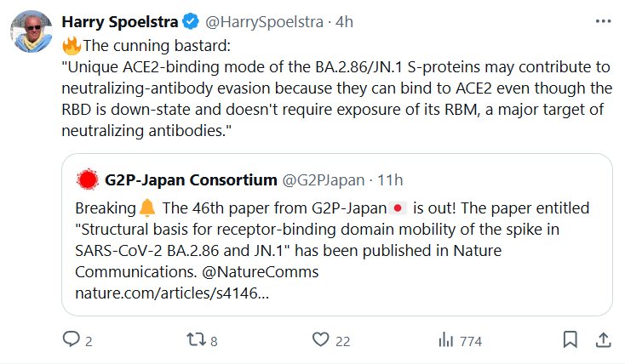View tweet analytics bar chart icon

[x=444, y=340]
